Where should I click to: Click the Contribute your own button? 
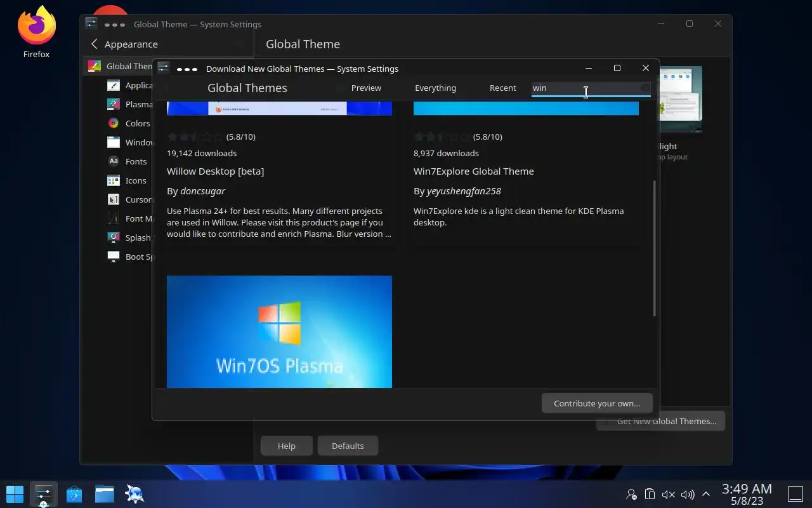597,403
